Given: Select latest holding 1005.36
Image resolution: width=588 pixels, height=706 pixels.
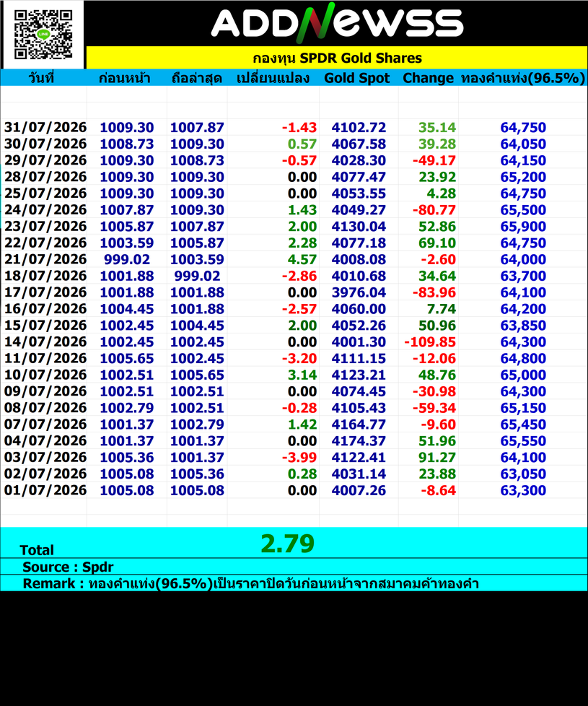Looking at the screenshot, I should [197, 474].
